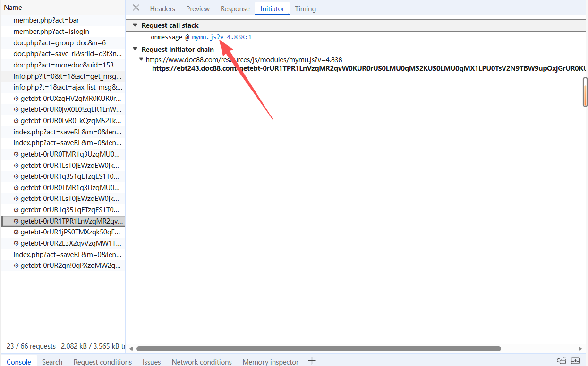Close the request details panel

click(x=136, y=8)
